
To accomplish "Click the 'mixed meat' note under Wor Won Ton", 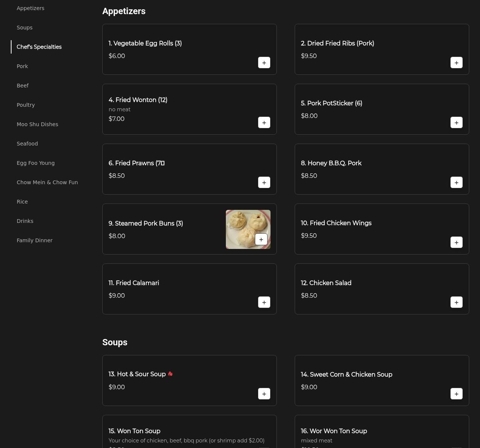I will coord(317,441).
